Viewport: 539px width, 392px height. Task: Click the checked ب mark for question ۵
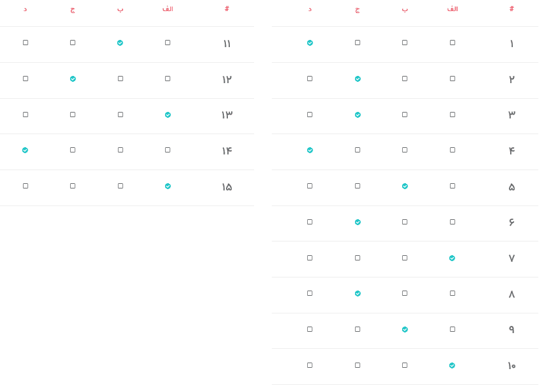405,187
